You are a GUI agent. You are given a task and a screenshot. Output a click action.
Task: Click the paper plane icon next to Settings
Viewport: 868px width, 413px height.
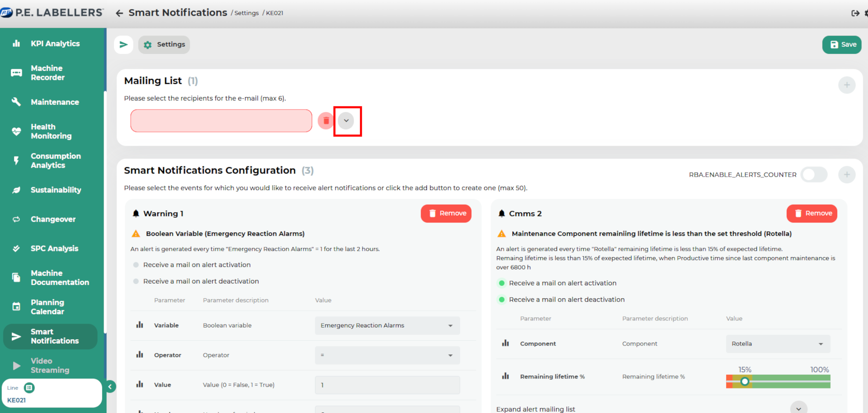[123, 44]
